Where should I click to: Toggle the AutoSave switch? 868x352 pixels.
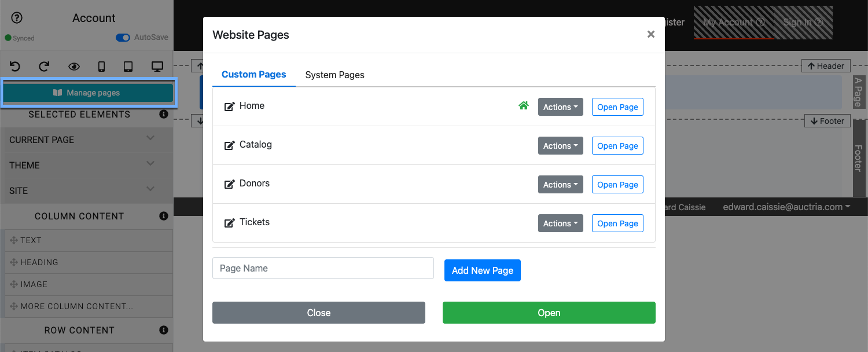(123, 38)
